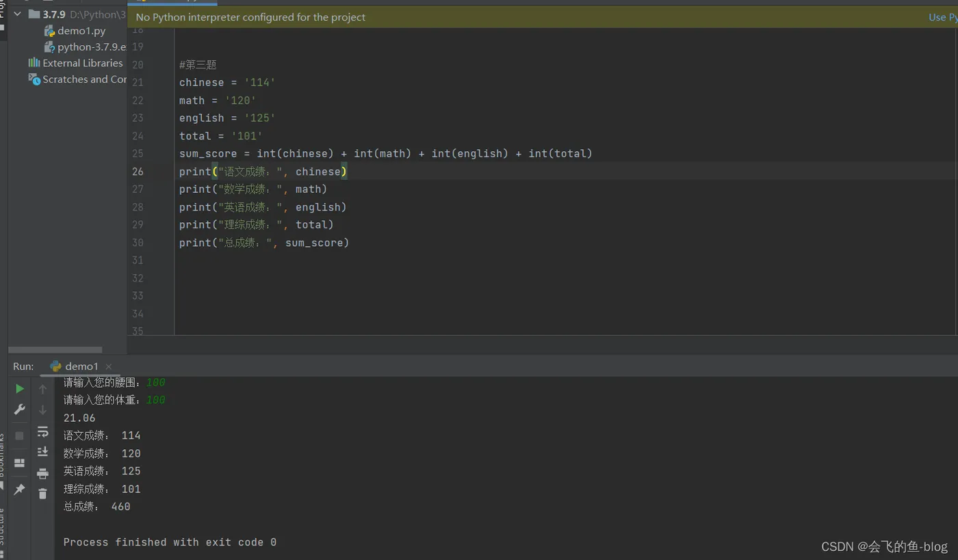Viewport: 958px width, 560px height.
Task: Rerun demo1 with the green play icon
Action: pos(20,388)
